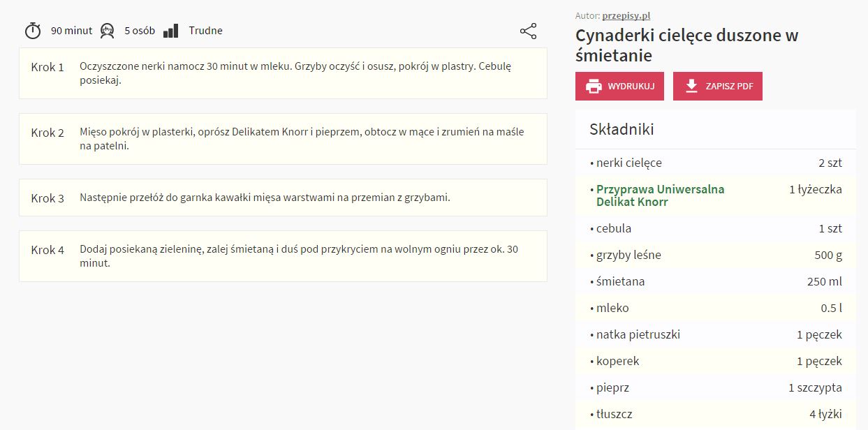Click the 'Trudne' difficulty text

click(205, 31)
